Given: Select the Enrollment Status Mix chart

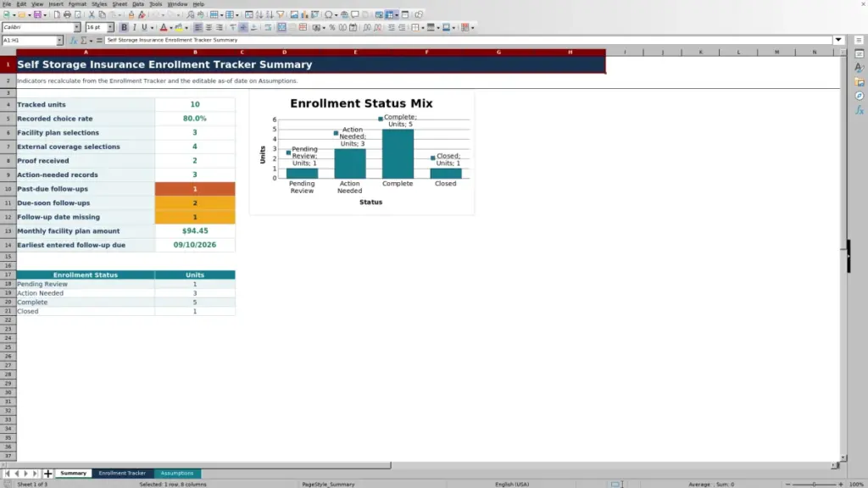Looking at the screenshot, I should click(361, 152).
